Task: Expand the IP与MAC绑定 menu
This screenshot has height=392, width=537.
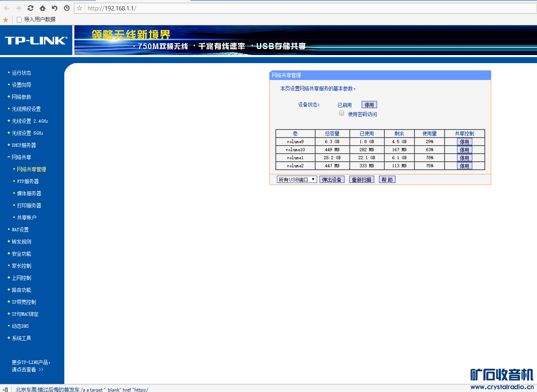Action: (25, 314)
